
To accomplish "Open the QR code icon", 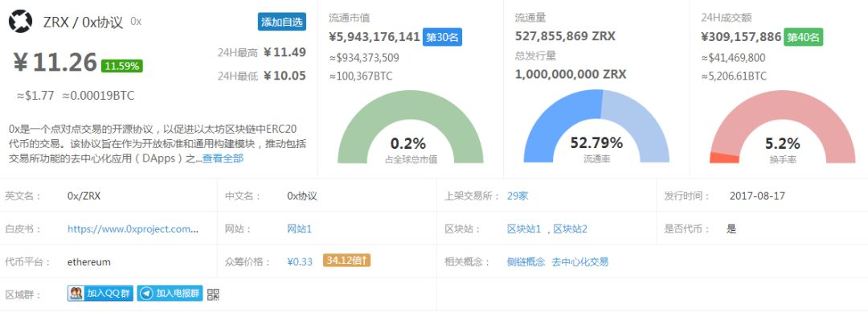I will click(x=213, y=294).
